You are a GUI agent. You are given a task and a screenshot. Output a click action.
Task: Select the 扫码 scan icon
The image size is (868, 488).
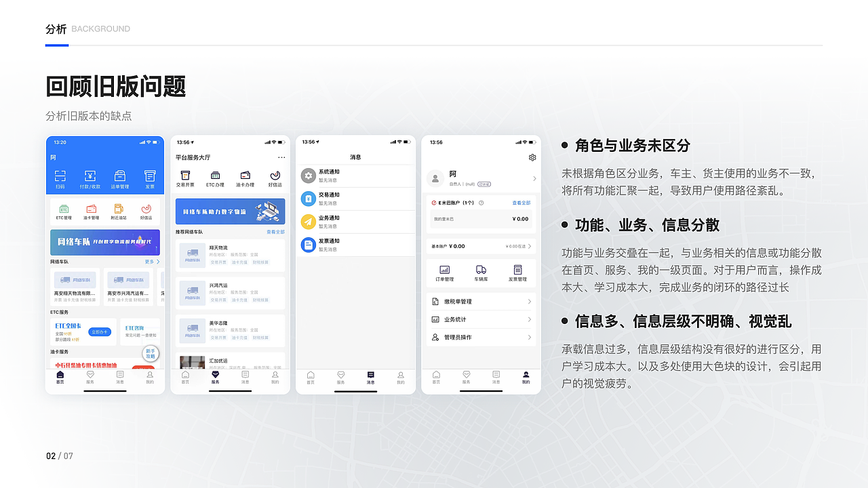pyautogui.click(x=60, y=179)
